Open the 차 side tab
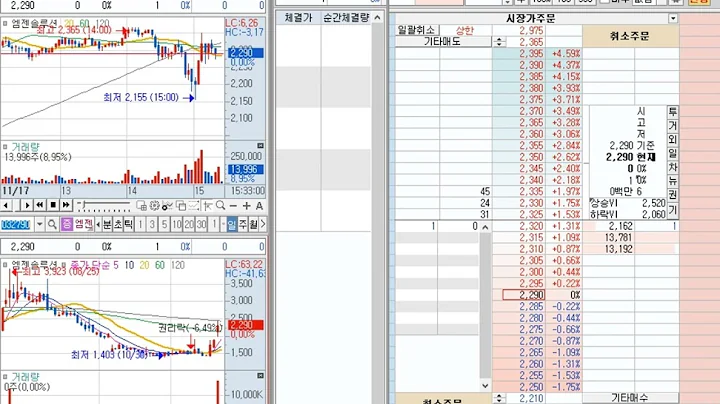Viewport: 720px width, 404px height. 672,167
